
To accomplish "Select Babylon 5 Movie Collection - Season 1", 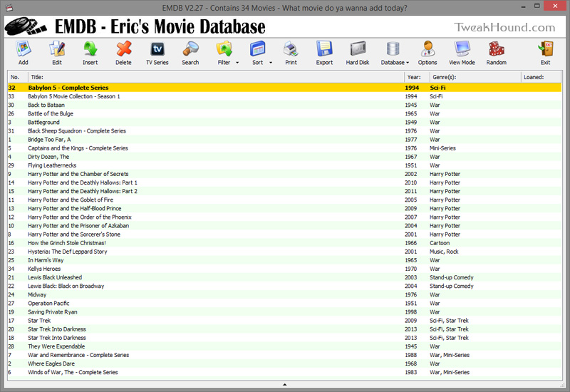I will (x=284, y=96).
